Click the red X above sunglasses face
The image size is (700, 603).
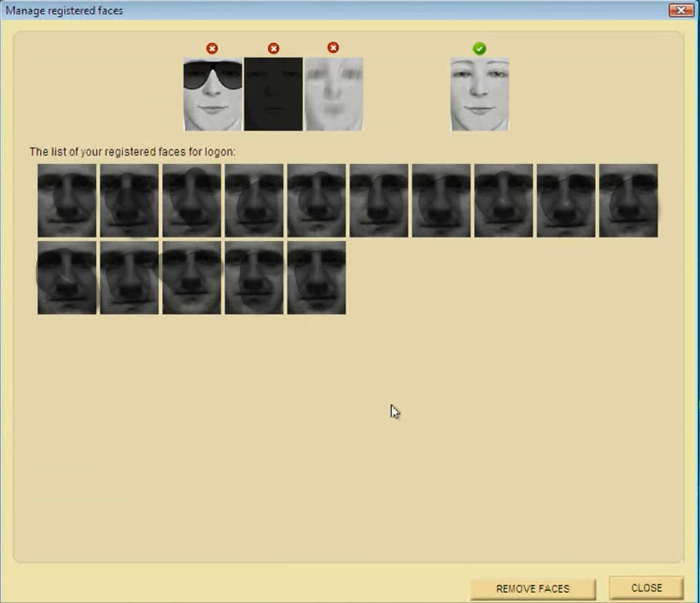coord(212,48)
